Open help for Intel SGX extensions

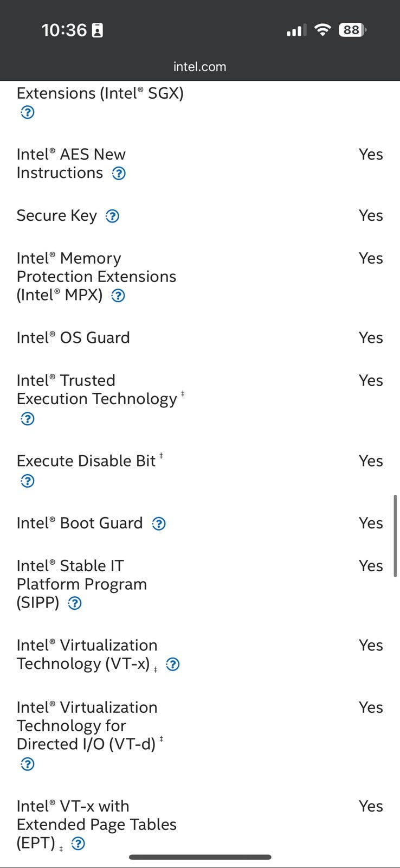(x=27, y=112)
